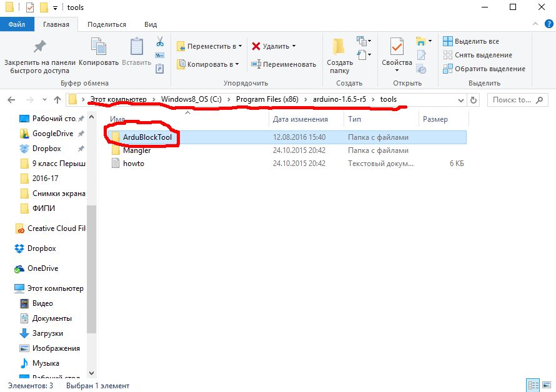Screen dimensions: 556x392
Task: Click the Forward navigation arrow
Action: tap(30, 100)
